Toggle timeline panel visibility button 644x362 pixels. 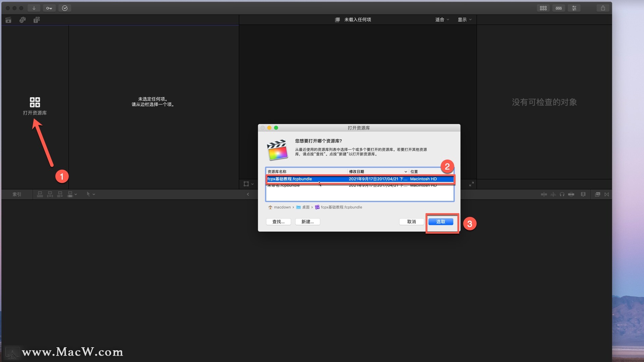tap(558, 8)
